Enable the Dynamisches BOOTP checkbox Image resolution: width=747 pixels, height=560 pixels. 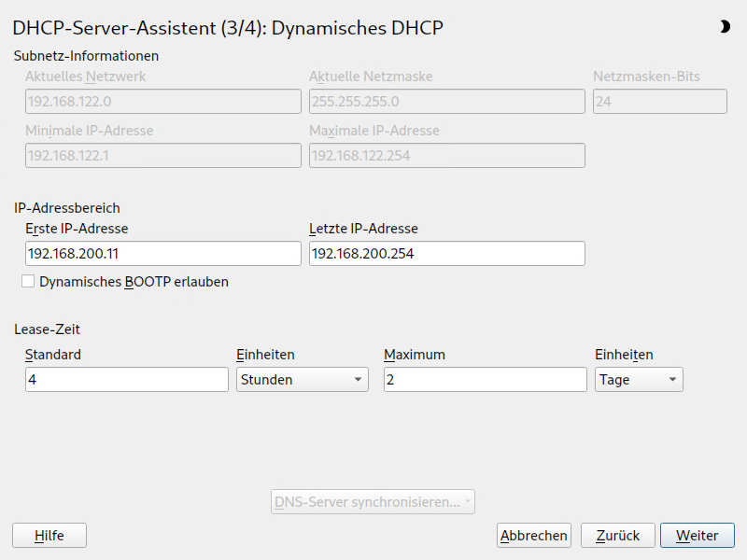tap(29, 281)
